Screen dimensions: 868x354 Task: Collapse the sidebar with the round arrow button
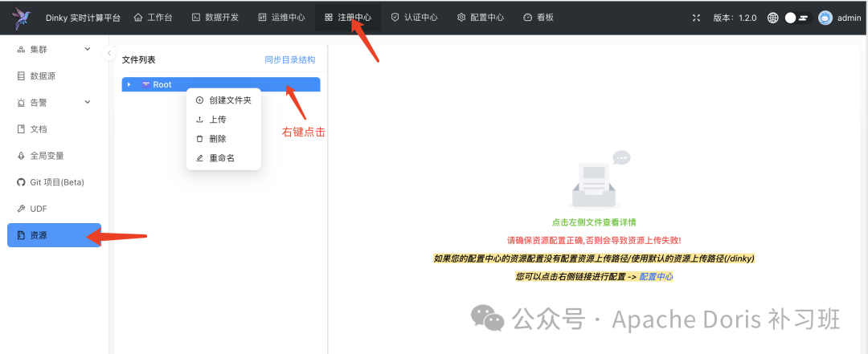[109, 53]
